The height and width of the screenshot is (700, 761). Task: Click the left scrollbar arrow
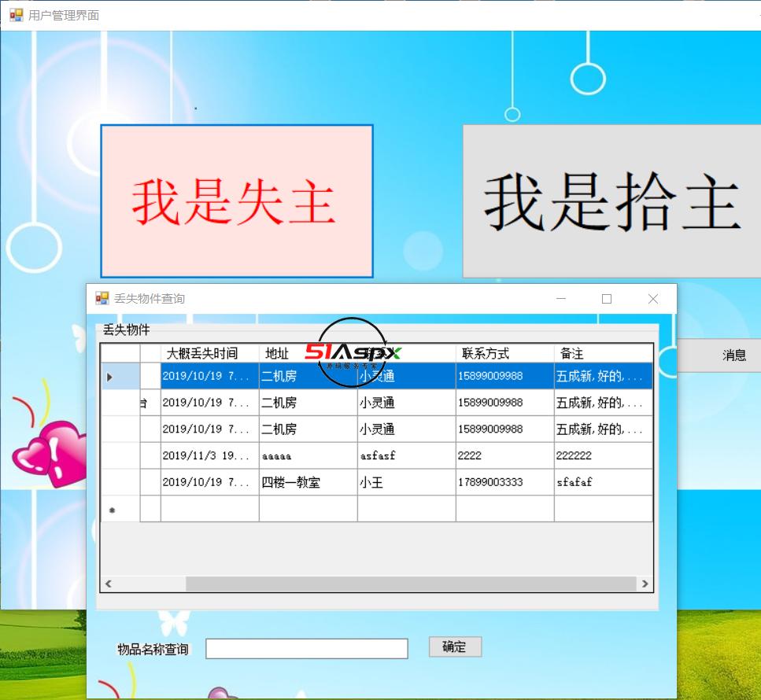pyautogui.click(x=108, y=584)
